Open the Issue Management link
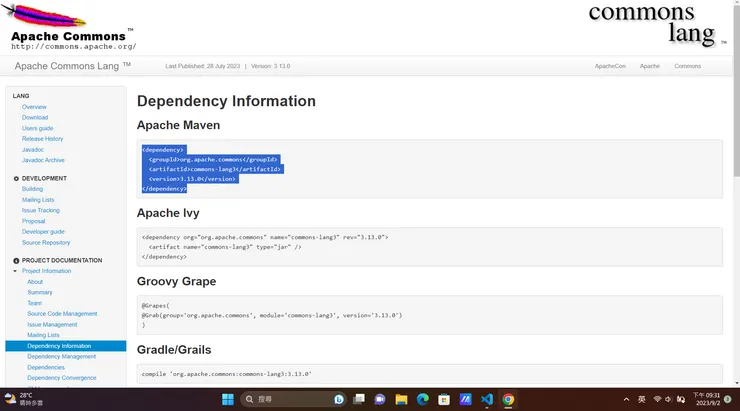 tap(52, 325)
